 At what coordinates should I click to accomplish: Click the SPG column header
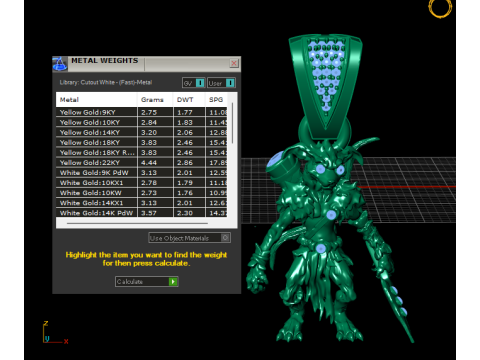pyautogui.click(x=216, y=99)
